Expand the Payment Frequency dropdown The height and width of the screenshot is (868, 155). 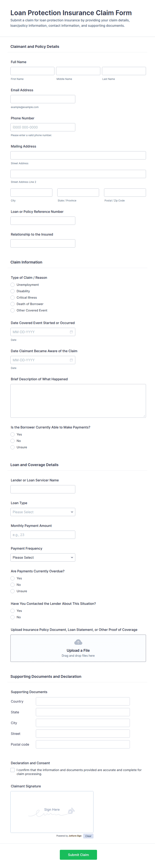(x=43, y=557)
